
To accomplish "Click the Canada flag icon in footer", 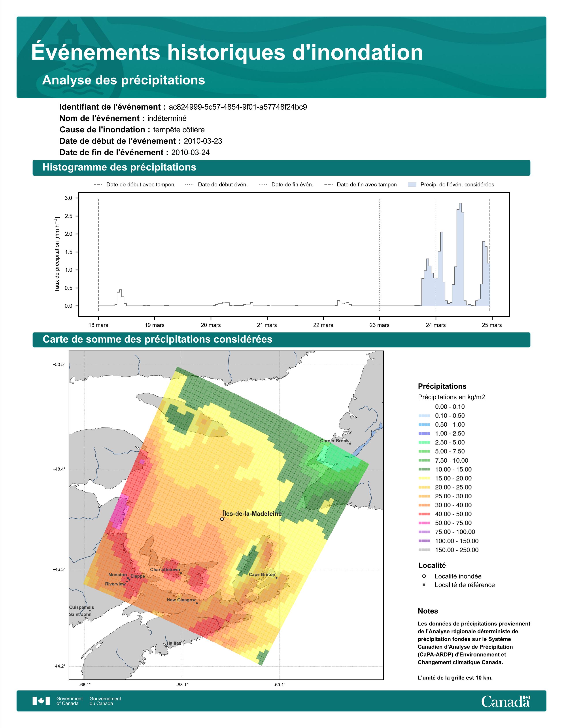I will pyautogui.click(x=41, y=701).
